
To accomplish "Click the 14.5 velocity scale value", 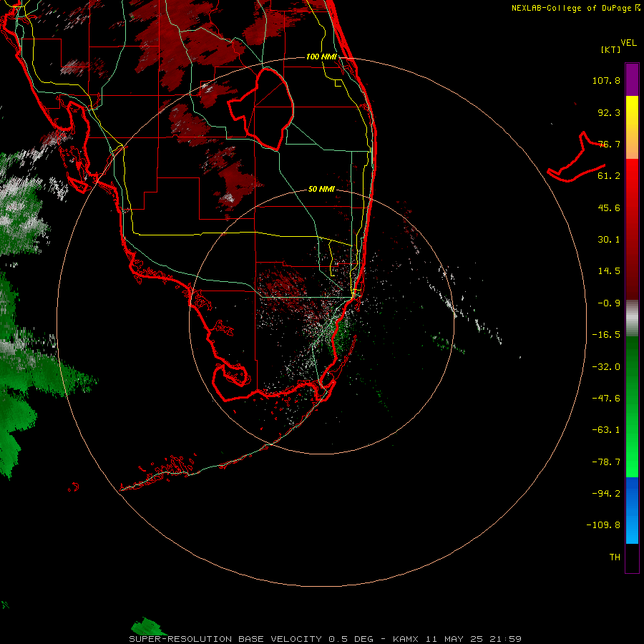I will pyautogui.click(x=609, y=271).
